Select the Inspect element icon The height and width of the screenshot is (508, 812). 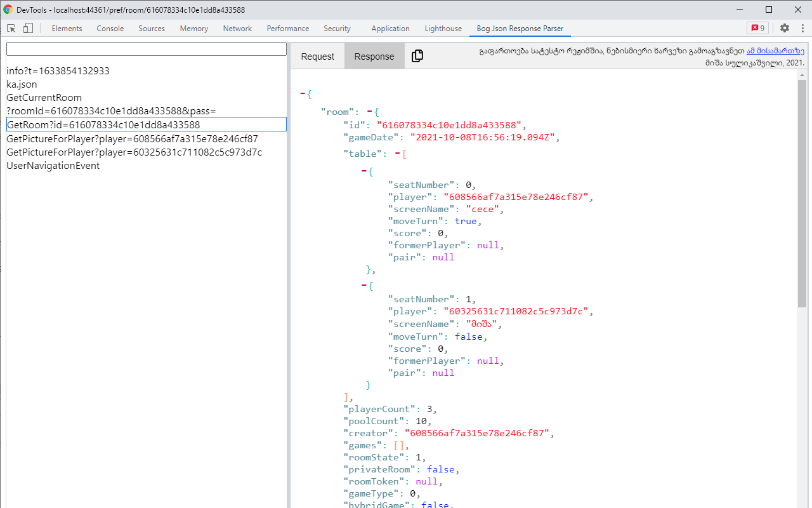point(10,28)
